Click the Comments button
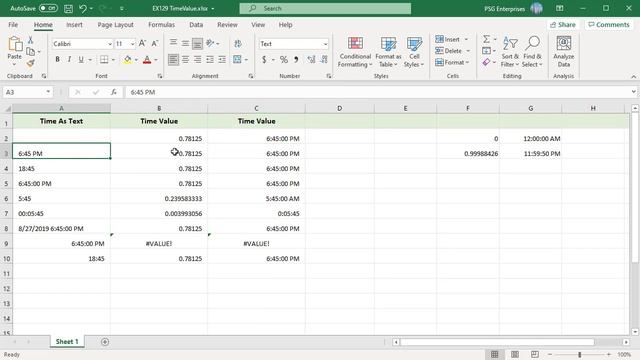The width and height of the screenshot is (640, 360). point(609,24)
